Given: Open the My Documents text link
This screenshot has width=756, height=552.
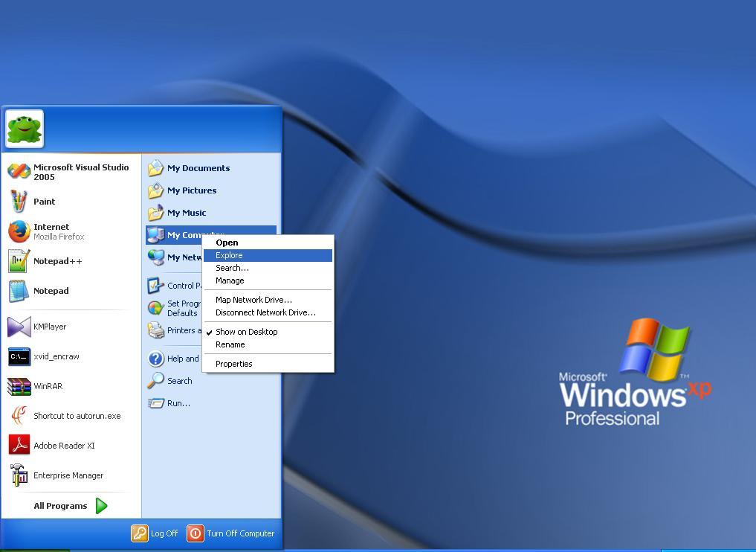Looking at the screenshot, I should [x=198, y=168].
